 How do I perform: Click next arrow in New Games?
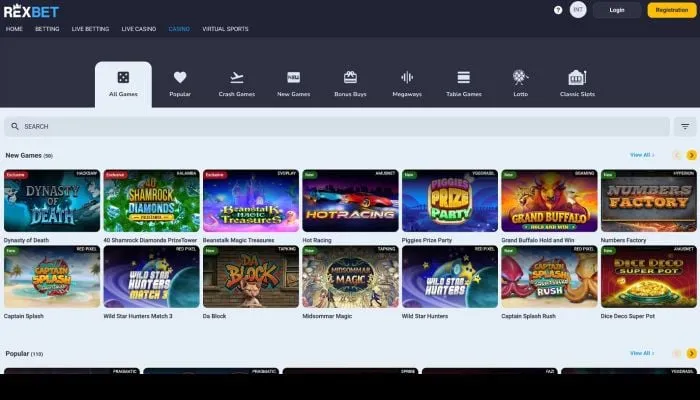tap(692, 155)
